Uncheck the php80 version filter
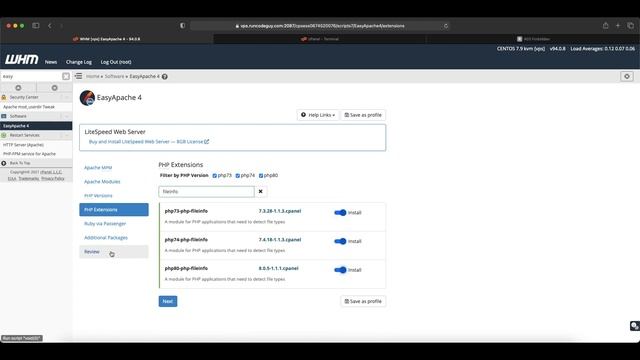 (x=261, y=176)
